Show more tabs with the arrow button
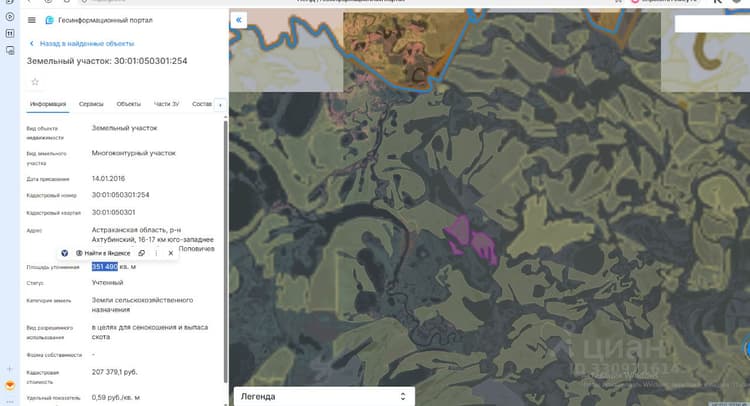The image size is (750, 406). [220, 105]
